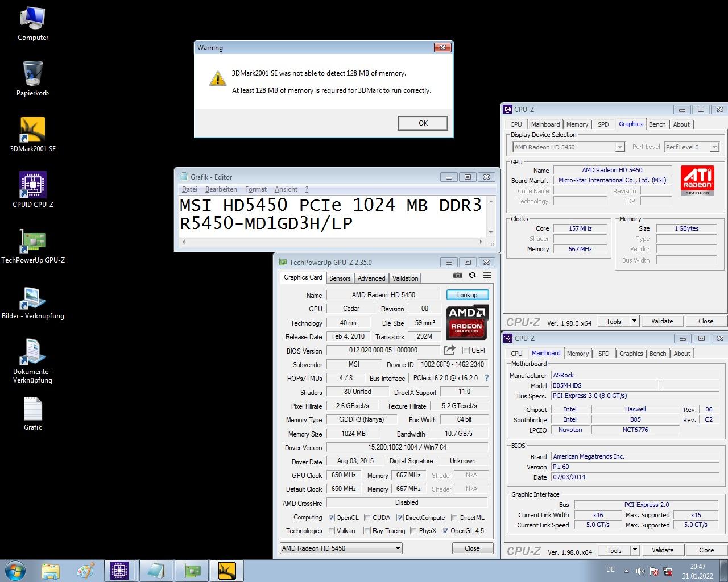Click the Device ID field in GPU-Z
The height and width of the screenshot is (582, 728).
tap(452, 364)
